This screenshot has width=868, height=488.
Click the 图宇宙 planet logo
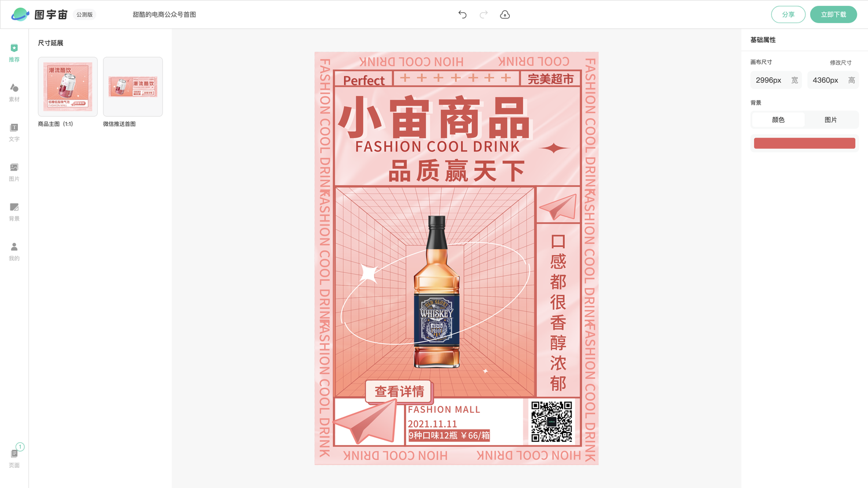[20, 14]
